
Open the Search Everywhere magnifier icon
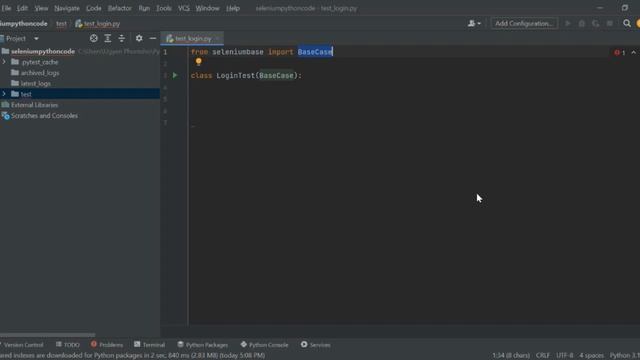click(x=627, y=24)
